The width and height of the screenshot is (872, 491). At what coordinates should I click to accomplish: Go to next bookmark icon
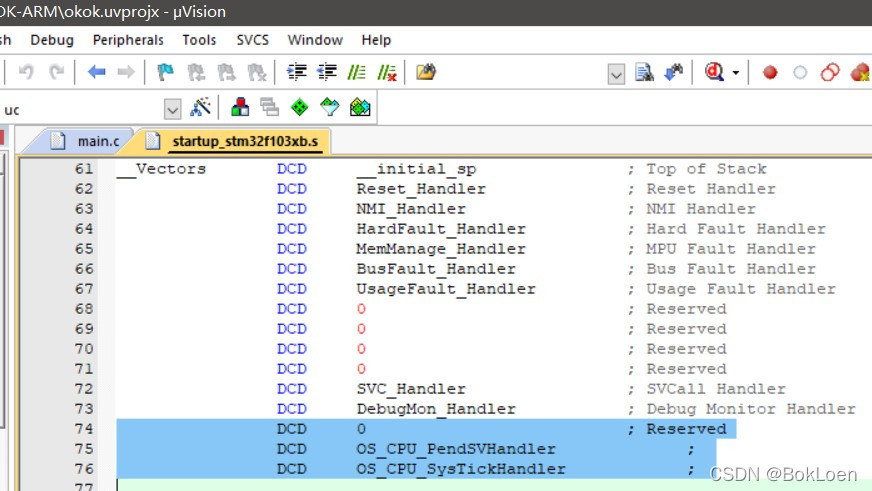pos(226,72)
